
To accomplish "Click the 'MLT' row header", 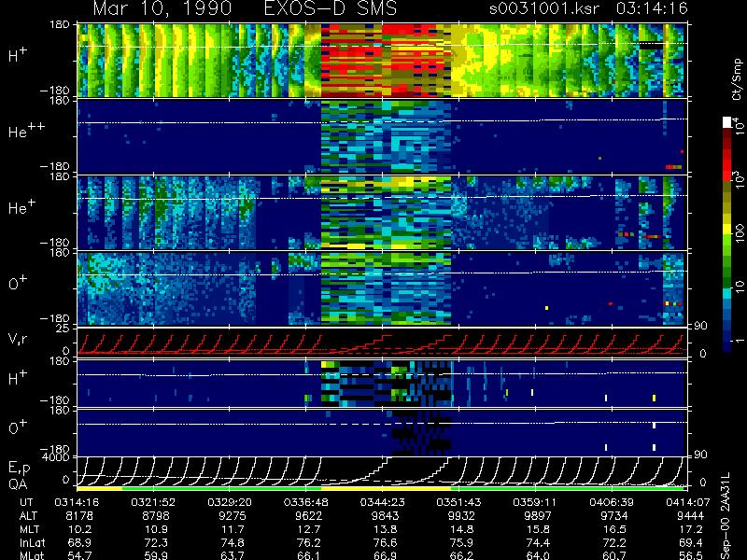I will point(29,529).
